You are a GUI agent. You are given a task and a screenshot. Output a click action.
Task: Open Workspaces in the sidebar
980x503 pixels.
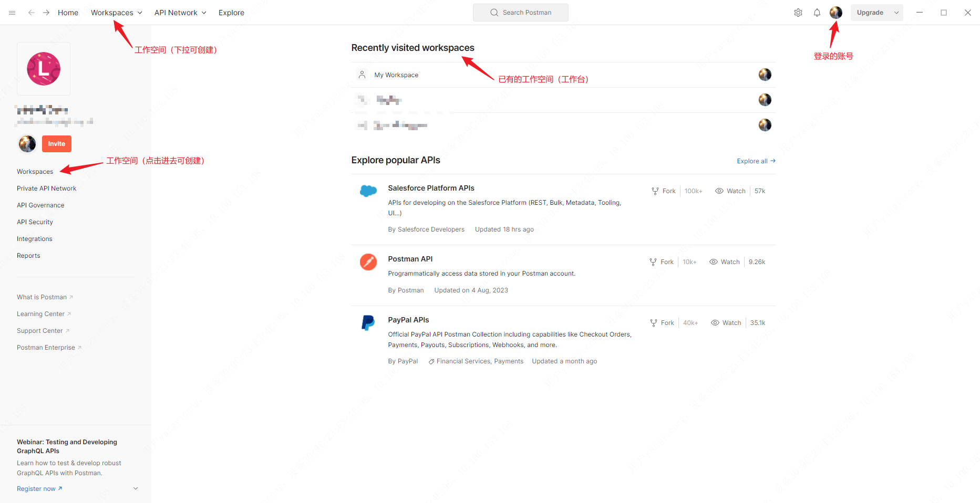[x=35, y=172]
